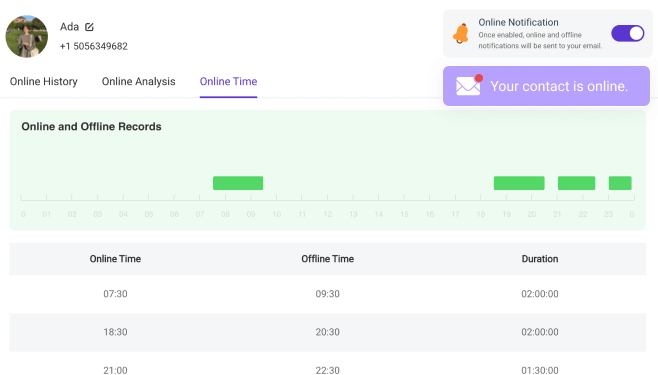
Task: Click the 01:30:00 duration cell
Action: tap(540, 370)
